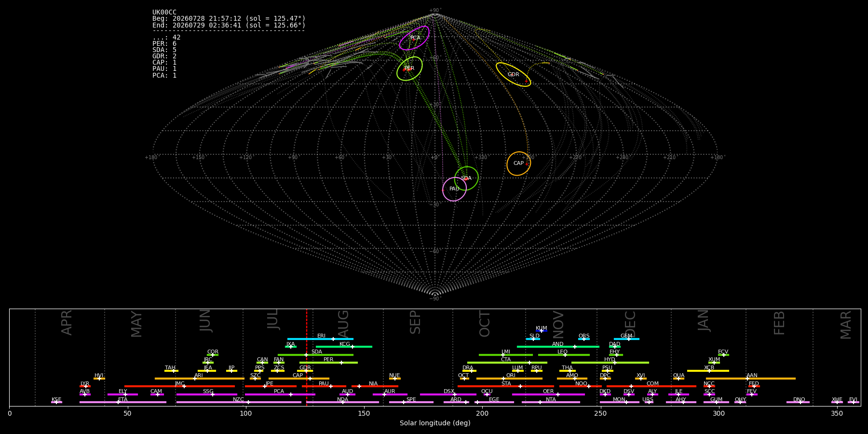Click the PAU pink radiant circle
The image size is (868, 434).
coord(454,189)
